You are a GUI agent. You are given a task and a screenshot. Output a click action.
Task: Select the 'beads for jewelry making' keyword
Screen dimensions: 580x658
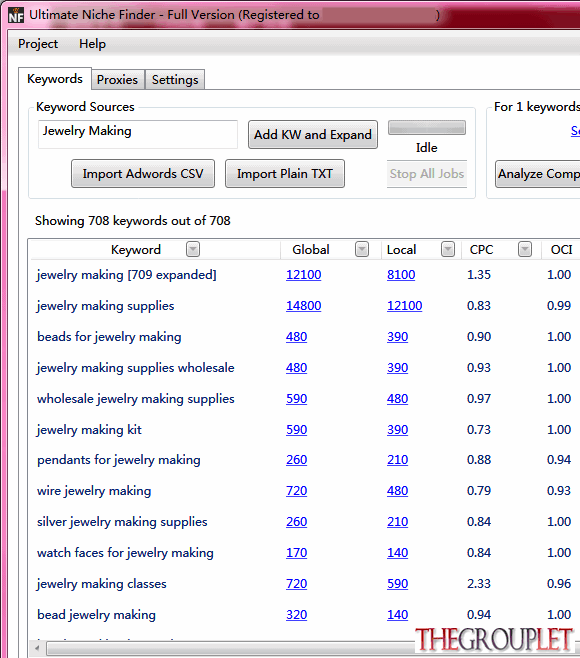click(109, 337)
